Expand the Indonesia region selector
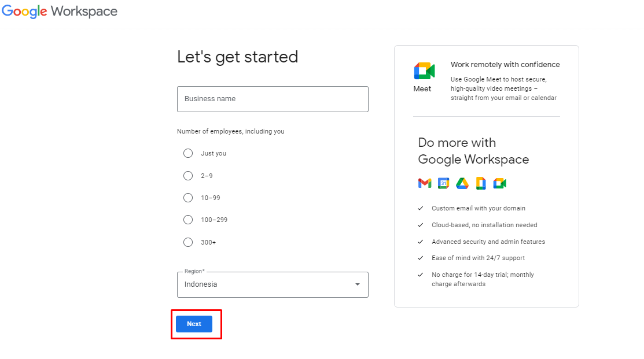The height and width of the screenshot is (359, 644). [x=273, y=284]
